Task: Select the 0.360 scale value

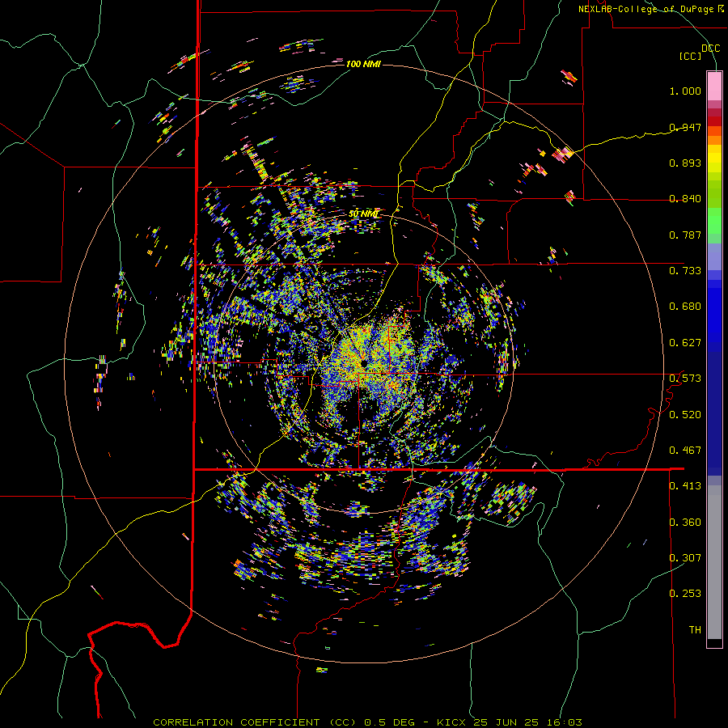Action: point(685,523)
